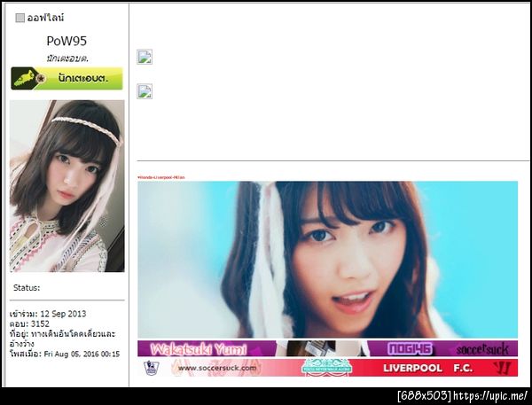Click the small red signature link text

[x=161, y=177]
